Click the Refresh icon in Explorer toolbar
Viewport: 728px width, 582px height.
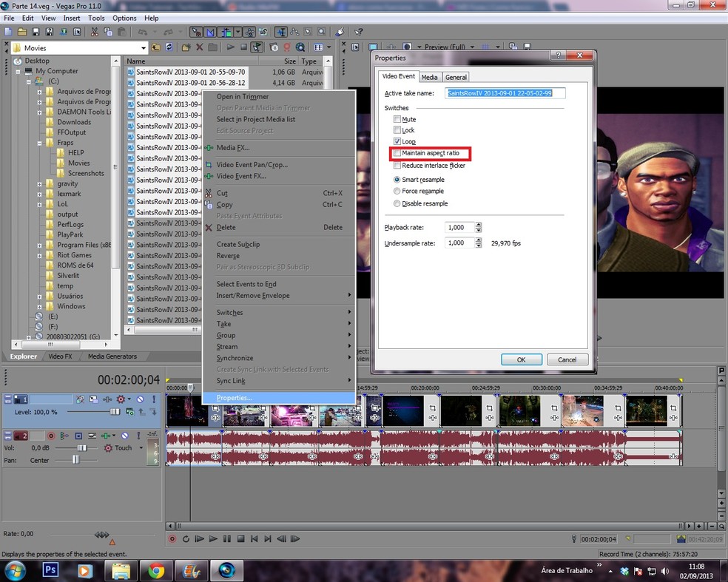(x=169, y=47)
